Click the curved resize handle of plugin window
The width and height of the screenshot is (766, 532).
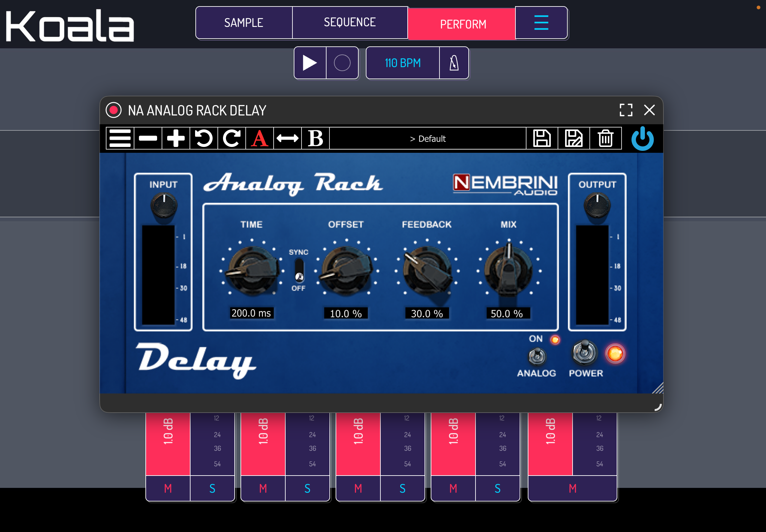658,407
